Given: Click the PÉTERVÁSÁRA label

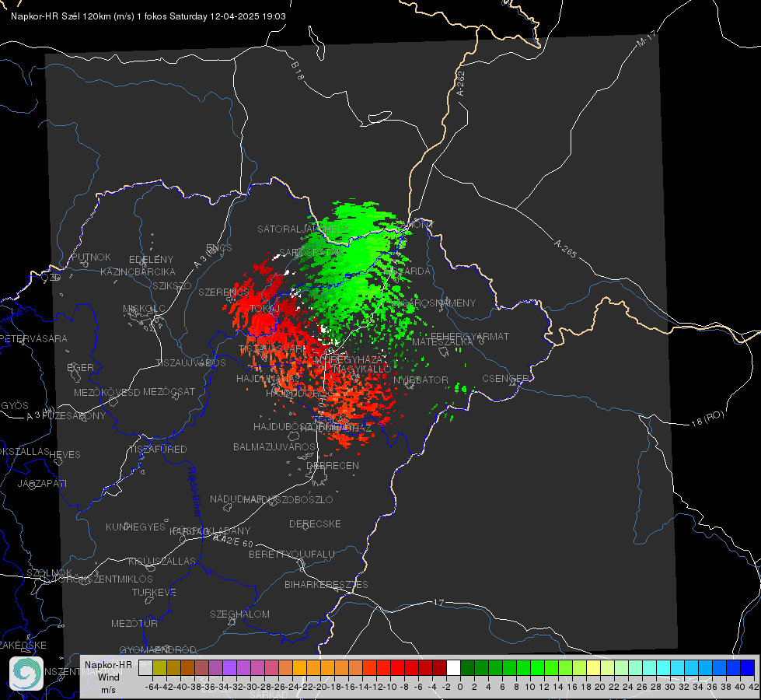Looking at the screenshot, I should tap(34, 339).
